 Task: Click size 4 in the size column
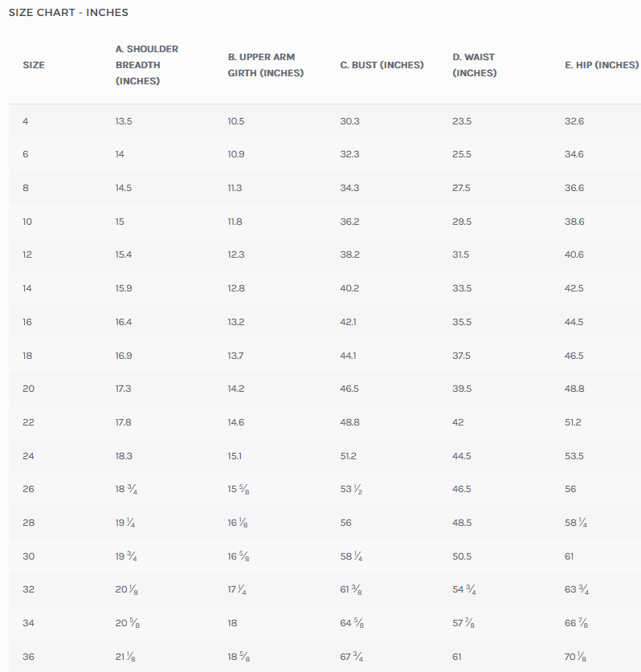[26, 121]
